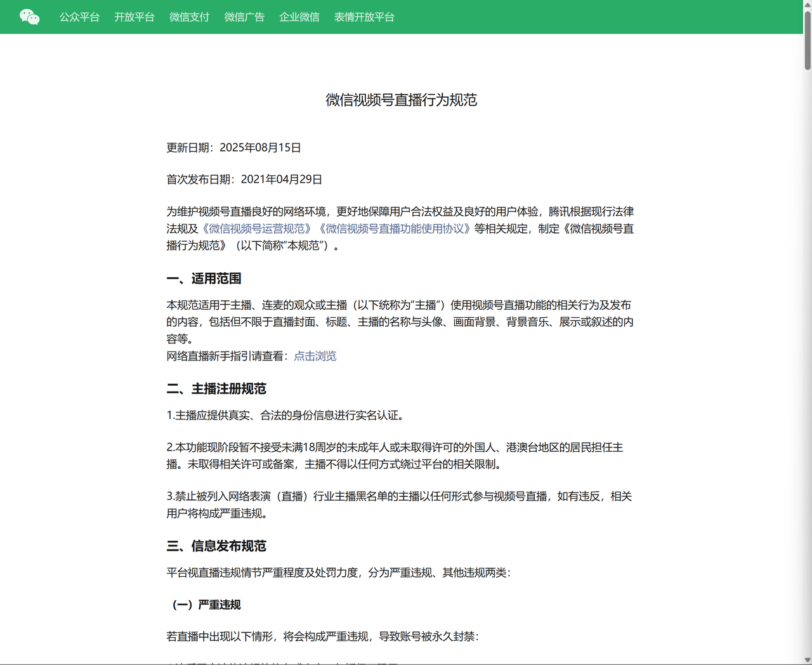Click the scrollbar up arrow
812x665 pixels.
pos(808,4)
